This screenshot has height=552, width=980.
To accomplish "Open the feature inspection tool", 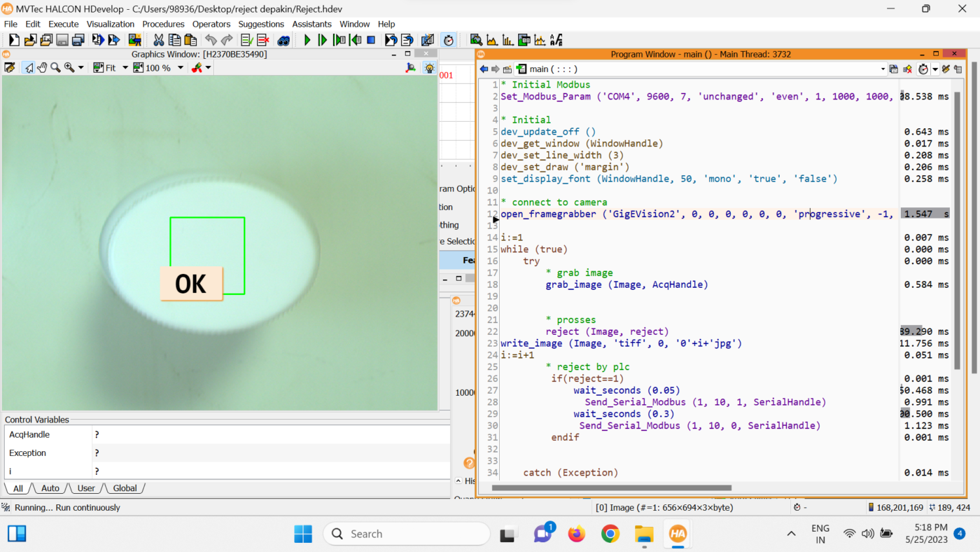I will point(524,39).
